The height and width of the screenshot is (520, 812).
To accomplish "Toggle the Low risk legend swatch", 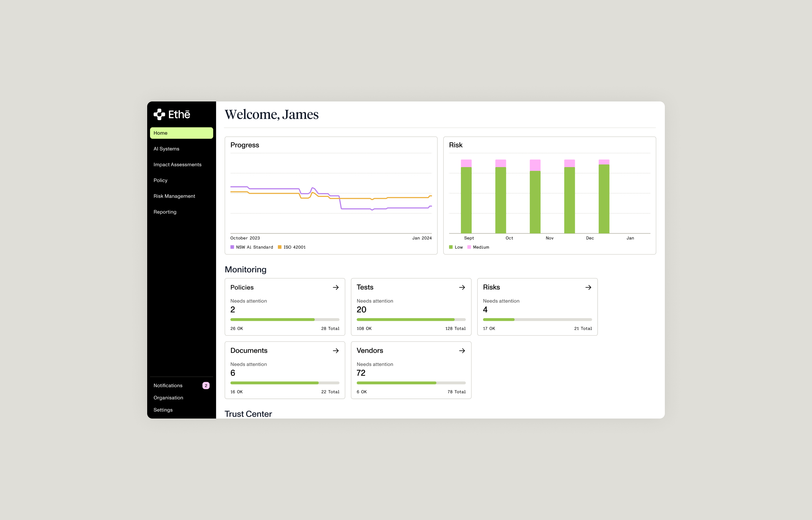I will pyautogui.click(x=451, y=247).
